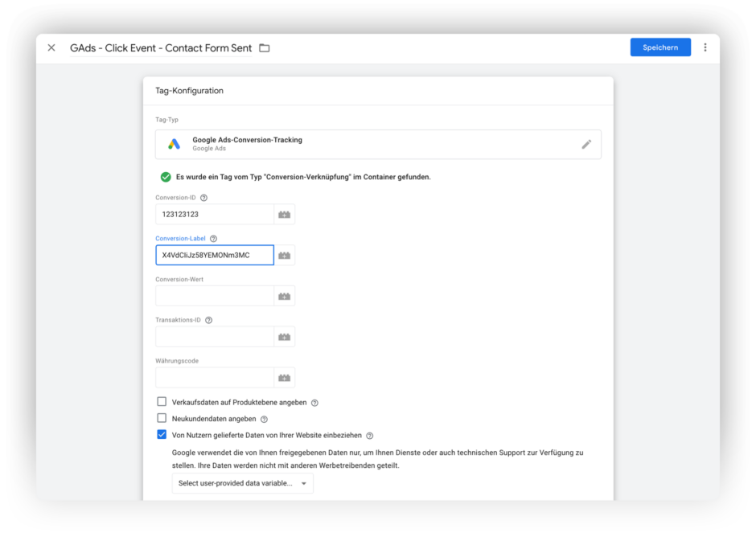Viewport: 756px width, 541px height.
Task: Open the three-dot more options menu
Action: (x=705, y=47)
